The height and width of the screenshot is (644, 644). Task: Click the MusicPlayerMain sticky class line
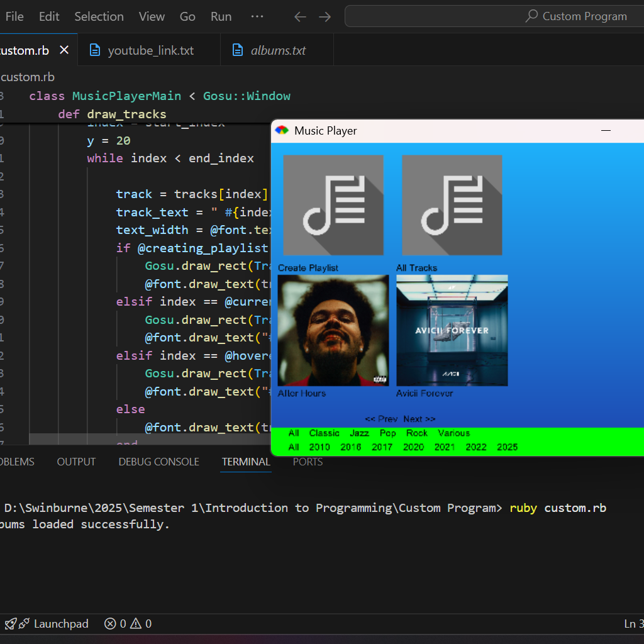click(159, 96)
